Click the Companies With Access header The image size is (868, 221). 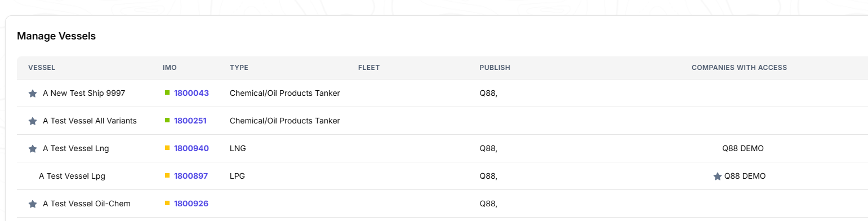pos(739,68)
